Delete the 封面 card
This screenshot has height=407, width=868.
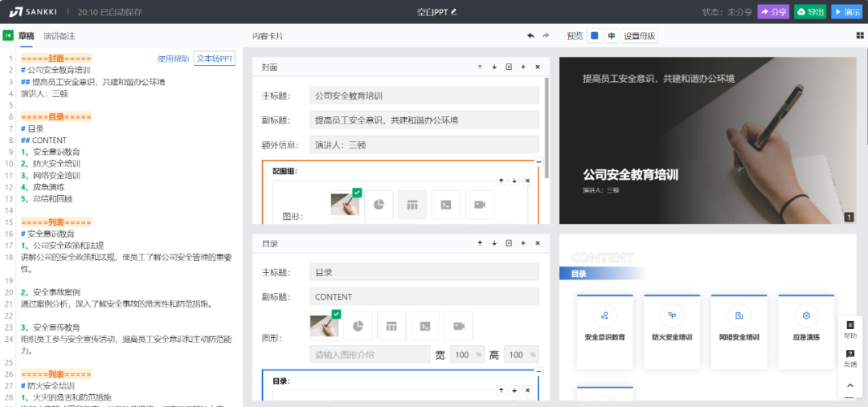pos(538,67)
